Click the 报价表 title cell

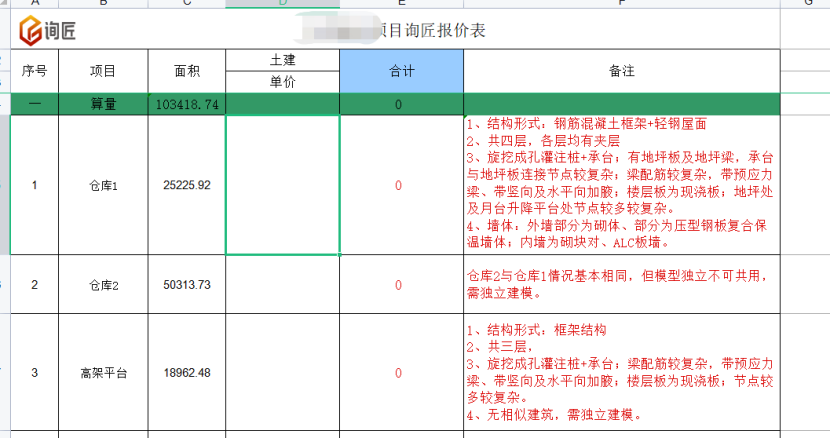430,31
